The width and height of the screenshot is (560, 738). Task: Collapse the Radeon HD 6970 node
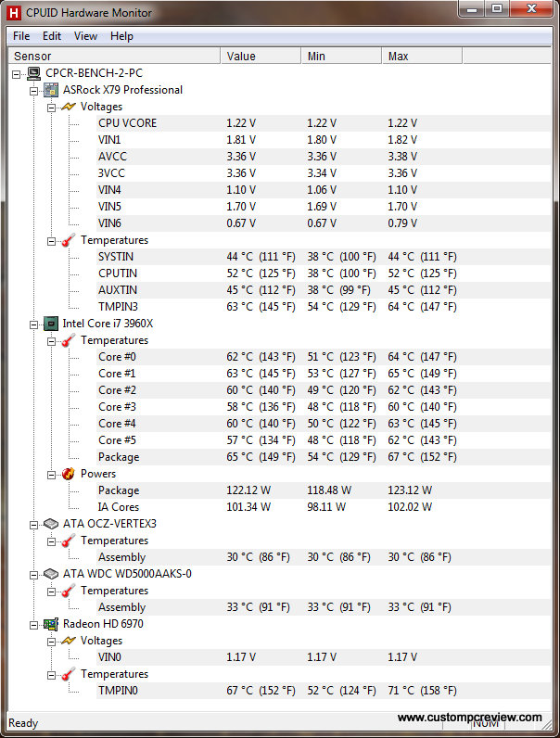tap(34, 625)
